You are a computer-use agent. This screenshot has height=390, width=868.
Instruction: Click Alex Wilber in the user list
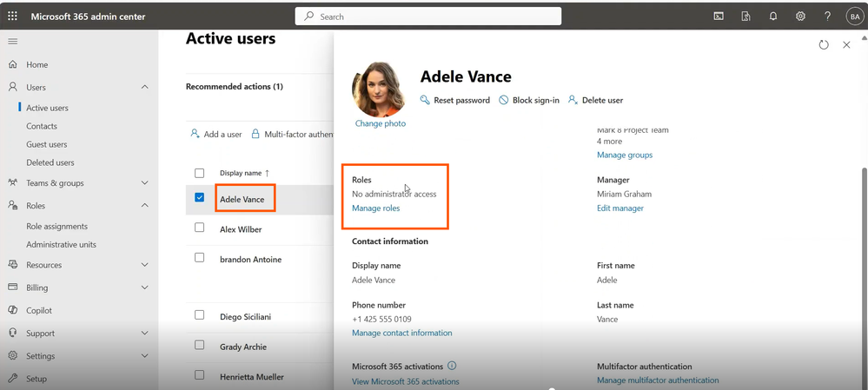coord(241,229)
